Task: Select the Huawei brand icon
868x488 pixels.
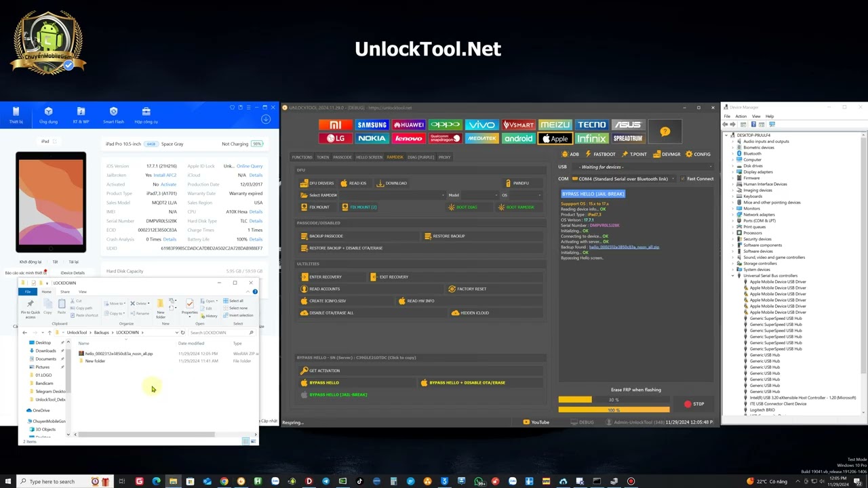Action: pyautogui.click(x=409, y=125)
